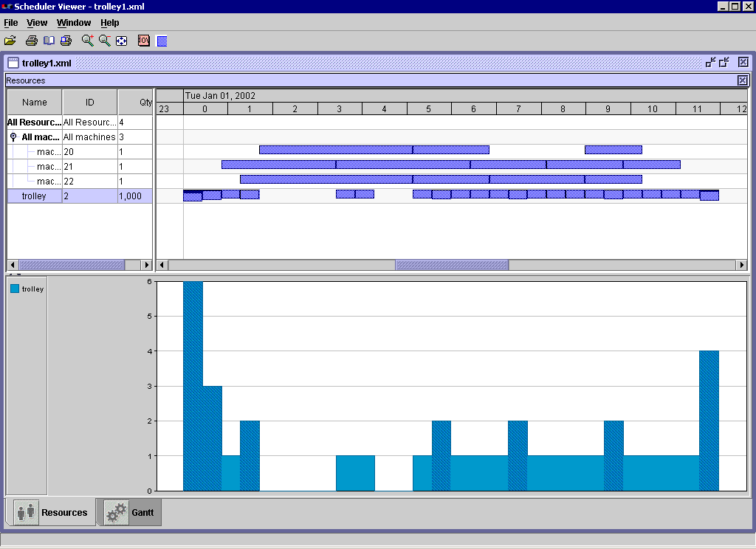Click the trolley1.xml document window icon

pos(13,63)
